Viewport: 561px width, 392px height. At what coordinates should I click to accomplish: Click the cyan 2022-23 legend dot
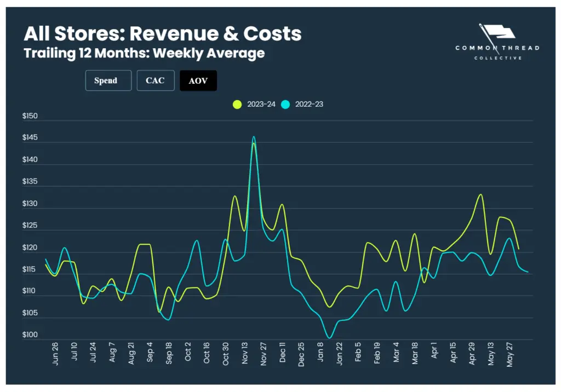[x=285, y=104]
